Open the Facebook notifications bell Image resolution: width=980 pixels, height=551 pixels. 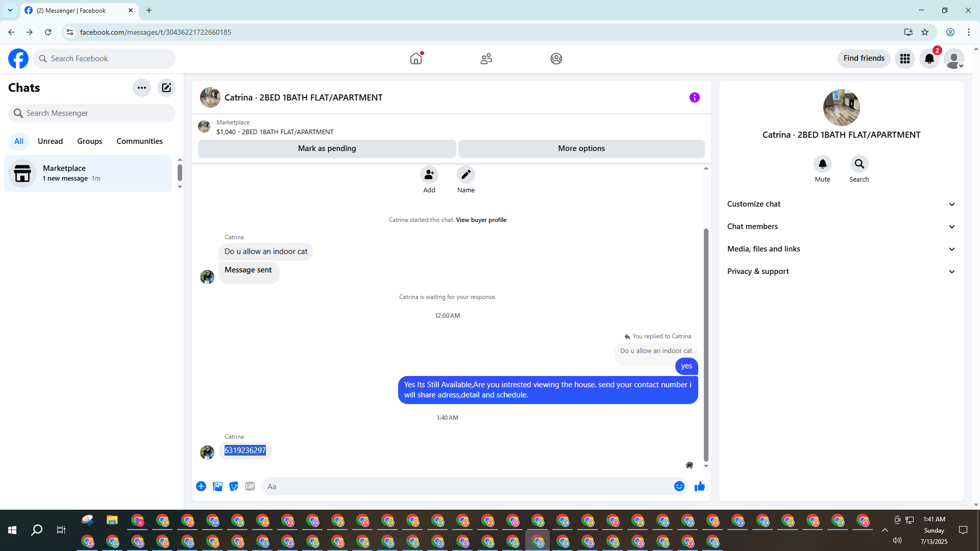pyautogui.click(x=929, y=59)
